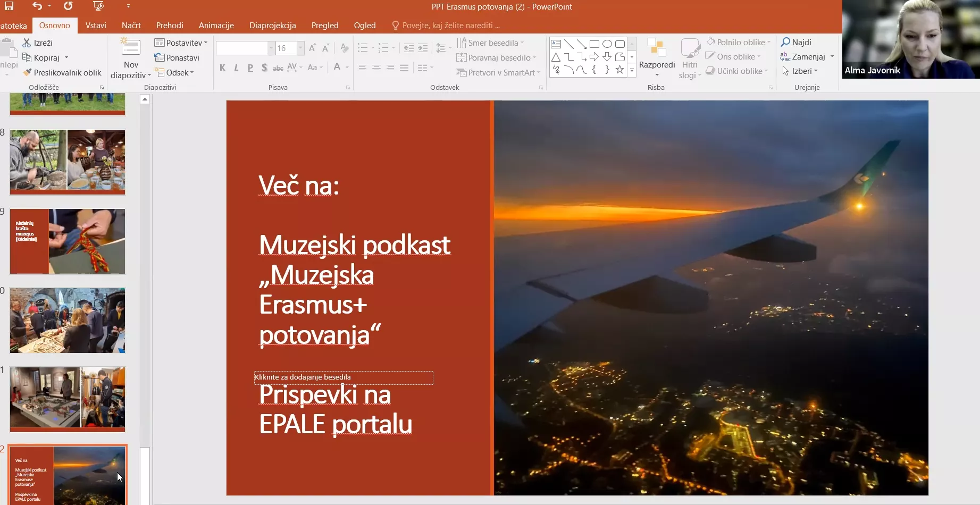This screenshot has height=505, width=980.
Task: Toggle underline (P) formatting
Action: coord(250,68)
